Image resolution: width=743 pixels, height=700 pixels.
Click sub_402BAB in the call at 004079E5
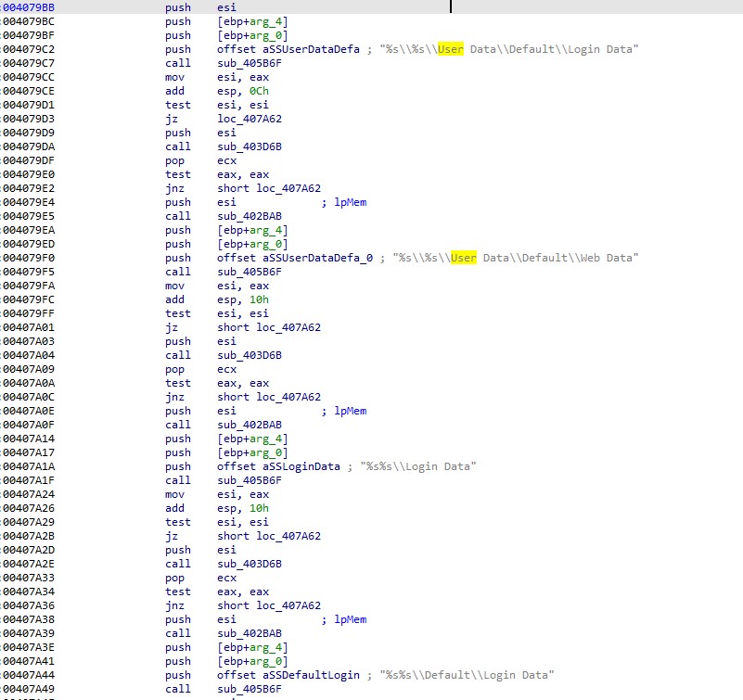(x=241, y=216)
